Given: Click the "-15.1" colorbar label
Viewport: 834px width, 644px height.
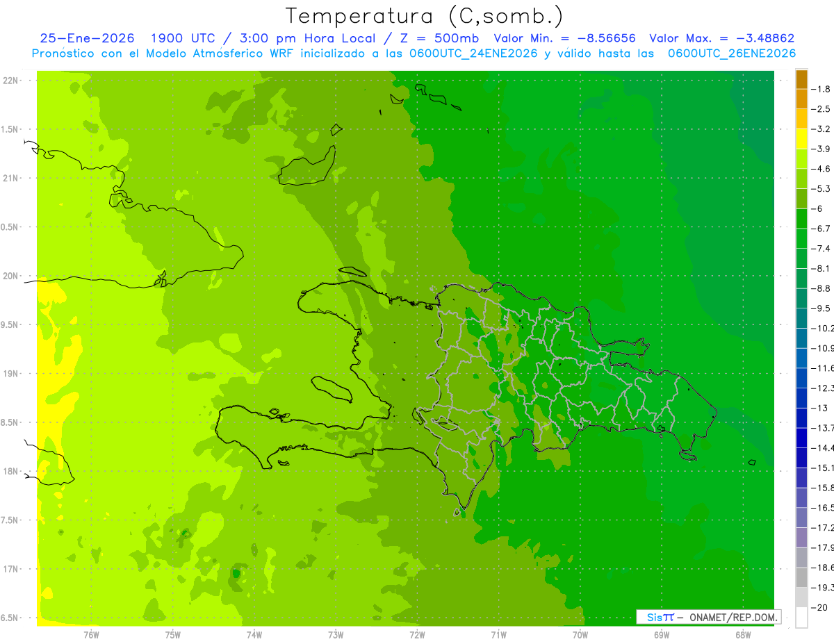Looking at the screenshot, I should [822, 468].
